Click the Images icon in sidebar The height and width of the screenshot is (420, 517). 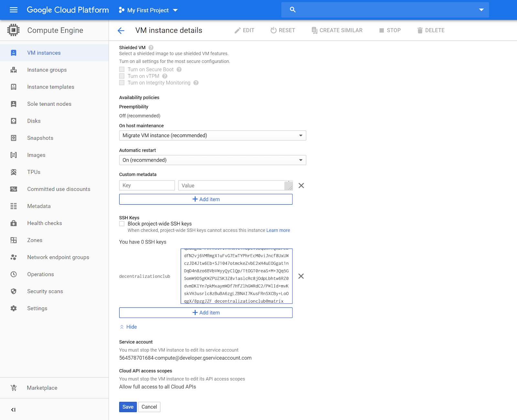[14, 155]
